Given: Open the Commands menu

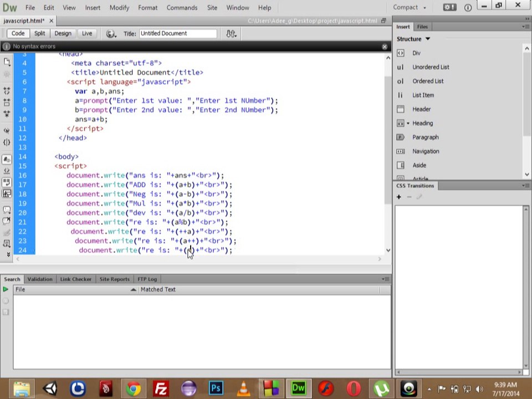Looking at the screenshot, I should [x=182, y=7].
